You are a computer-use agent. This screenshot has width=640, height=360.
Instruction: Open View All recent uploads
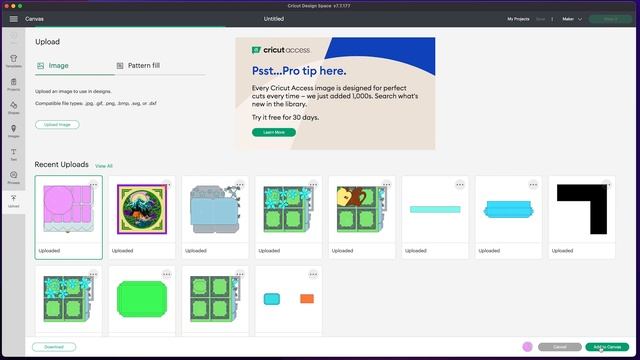click(x=104, y=166)
